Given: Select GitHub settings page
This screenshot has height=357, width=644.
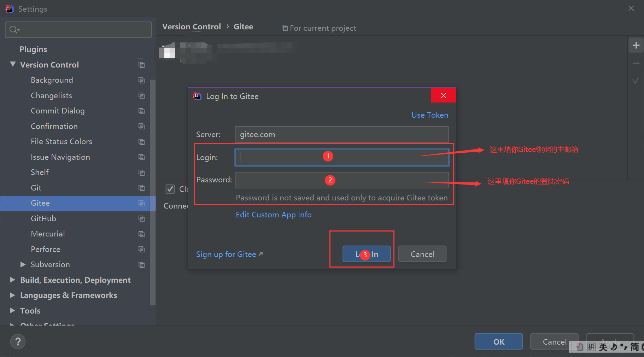Looking at the screenshot, I should 43,218.
